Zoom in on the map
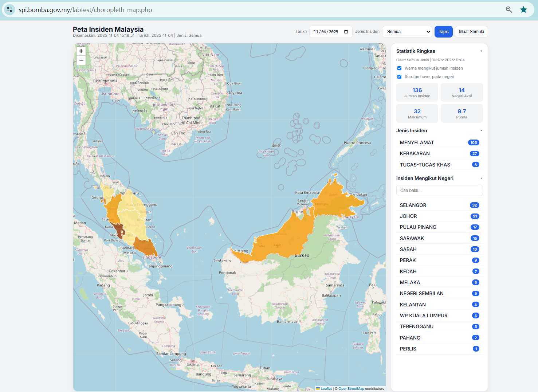The height and width of the screenshot is (392, 538). (81, 51)
